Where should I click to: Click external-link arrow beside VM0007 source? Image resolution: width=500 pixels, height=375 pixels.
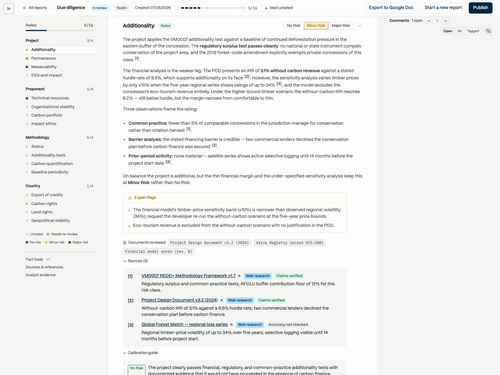pos(239,276)
